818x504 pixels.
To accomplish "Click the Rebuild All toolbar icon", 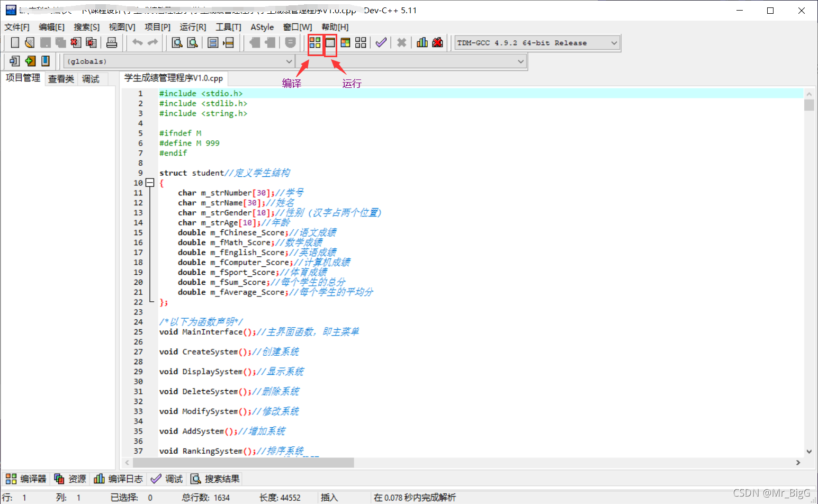I will point(361,43).
